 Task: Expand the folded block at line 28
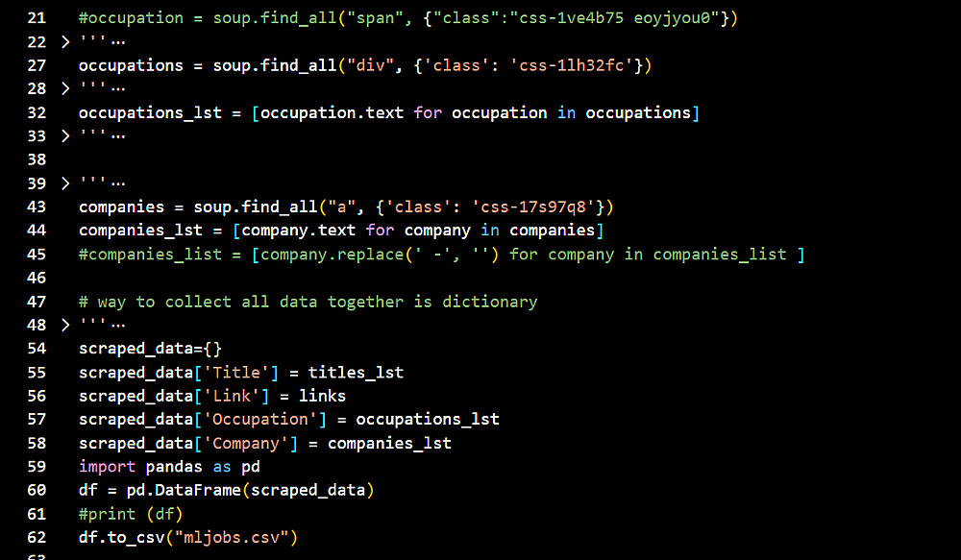tap(65, 89)
